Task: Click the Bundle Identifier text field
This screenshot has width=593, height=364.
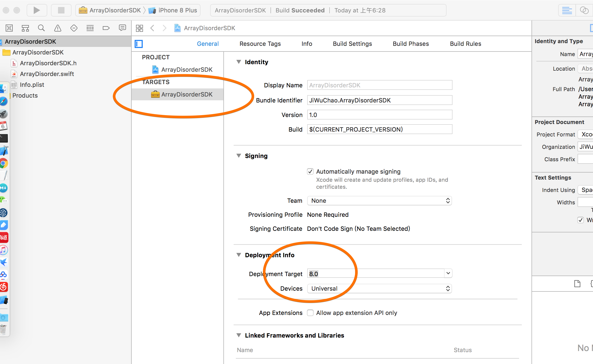Action: pyautogui.click(x=379, y=100)
